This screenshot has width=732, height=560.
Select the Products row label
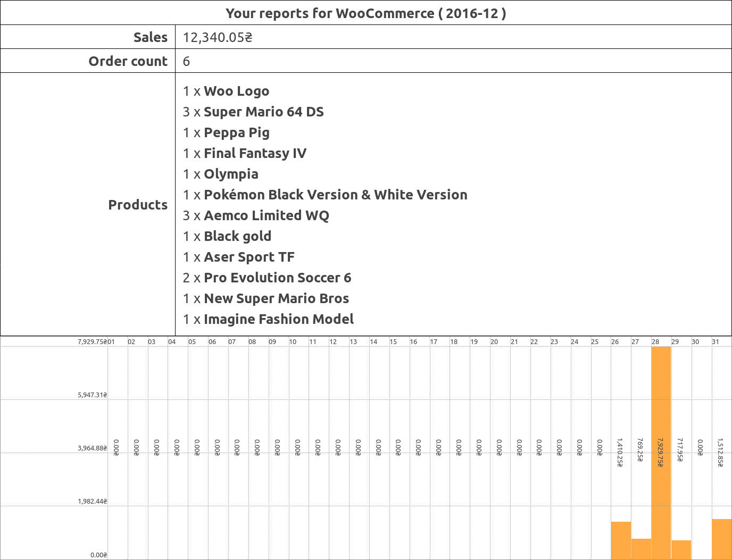click(x=138, y=205)
